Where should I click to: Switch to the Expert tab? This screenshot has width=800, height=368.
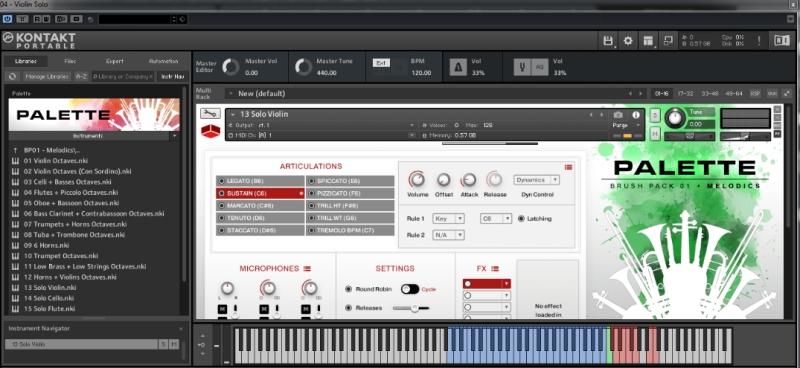coord(114,61)
